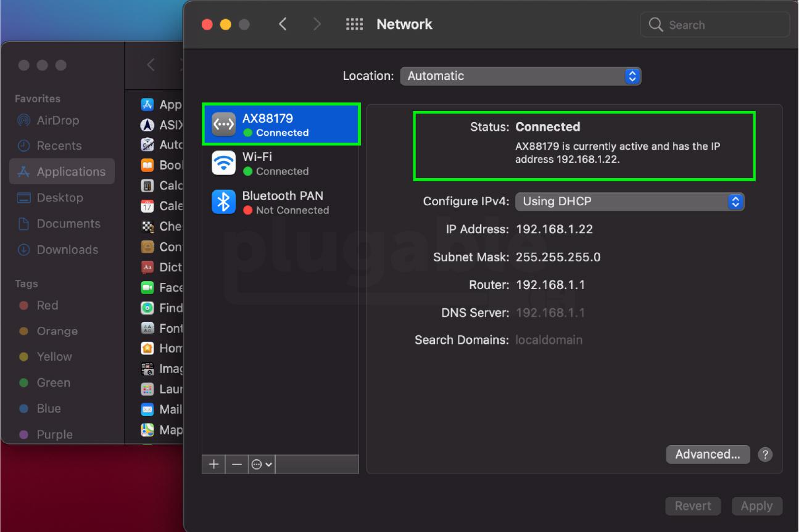
Task: Click the minus icon to remove service
Action: tap(236, 465)
